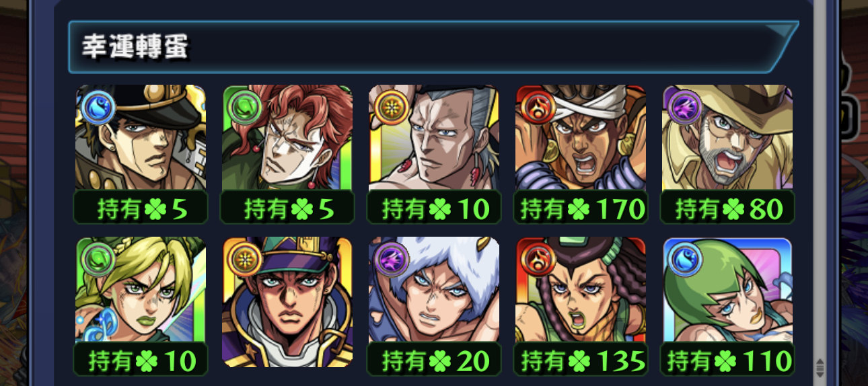Select Weather Report white fur hat portrait
Image resolution: width=868 pixels, height=386 pixels.
click(x=434, y=290)
